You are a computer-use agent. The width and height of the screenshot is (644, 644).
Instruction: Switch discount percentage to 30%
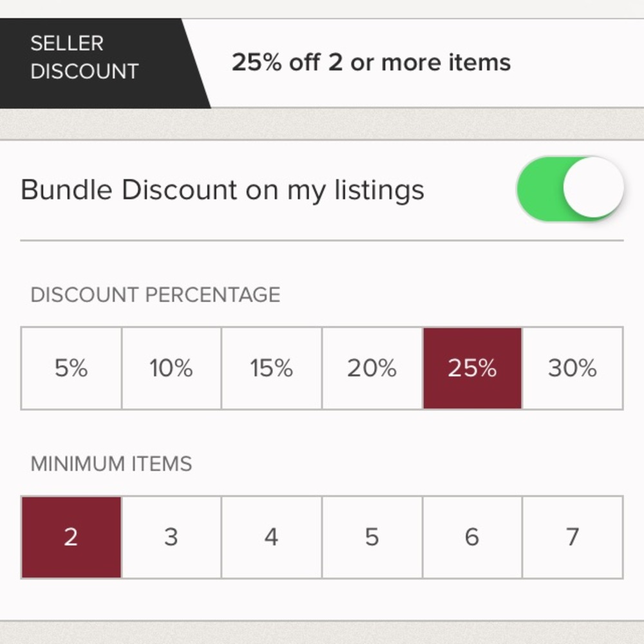click(573, 368)
